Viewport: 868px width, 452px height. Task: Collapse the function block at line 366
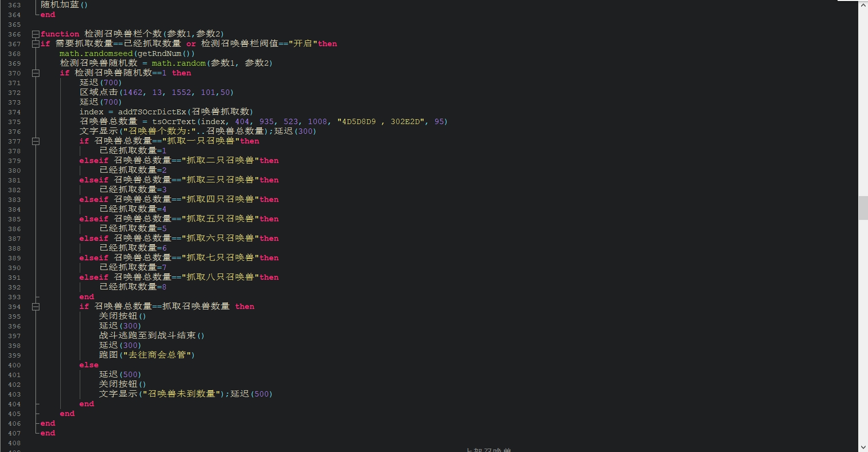coord(35,34)
